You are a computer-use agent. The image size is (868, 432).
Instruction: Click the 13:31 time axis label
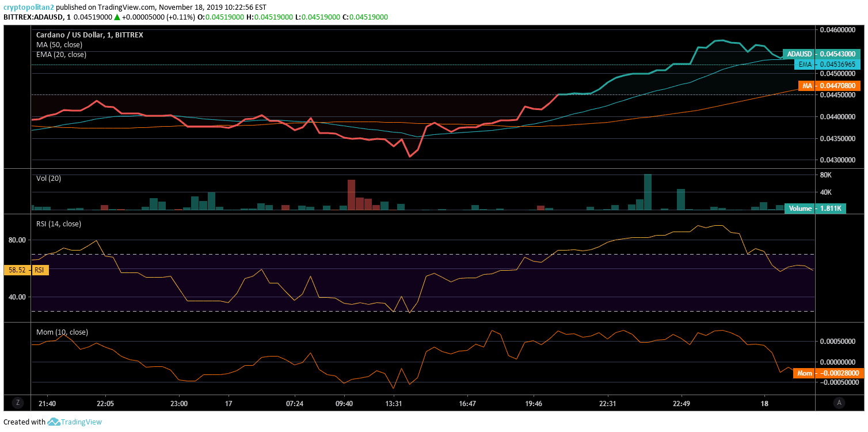(393, 404)
